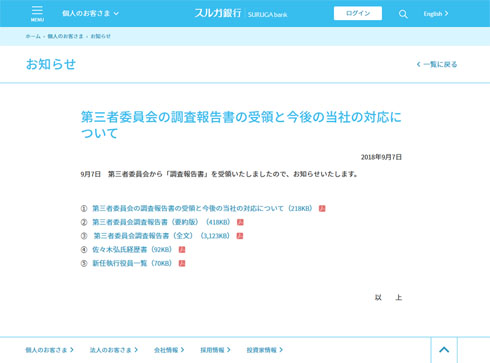Click the PDF icon beside the 全文 report
This screenshot has width=490, height=363.
pos(240,236)
